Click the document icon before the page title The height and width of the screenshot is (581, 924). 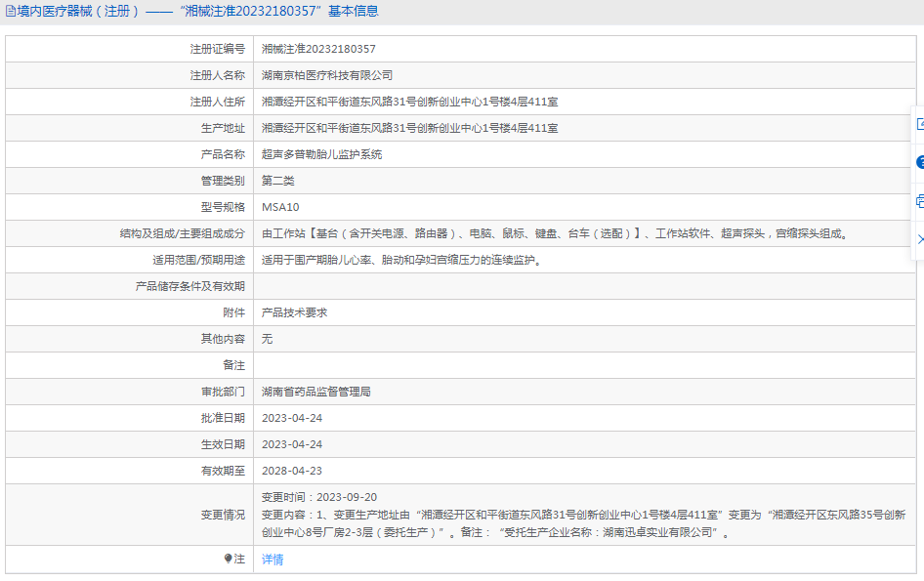[11, 11]
